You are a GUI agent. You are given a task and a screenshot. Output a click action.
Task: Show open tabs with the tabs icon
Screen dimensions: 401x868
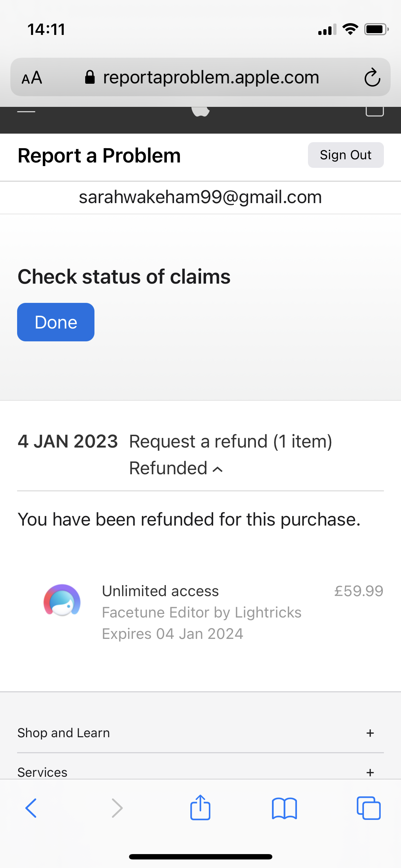pos(369,808)
